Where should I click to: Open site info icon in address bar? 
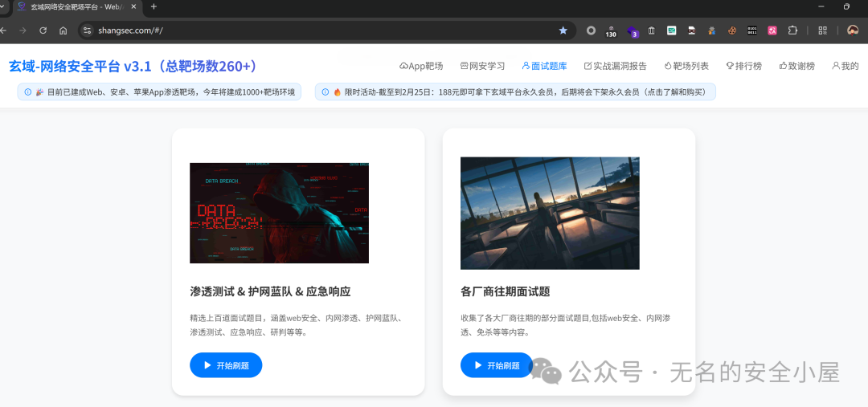[x=87, y=31]
